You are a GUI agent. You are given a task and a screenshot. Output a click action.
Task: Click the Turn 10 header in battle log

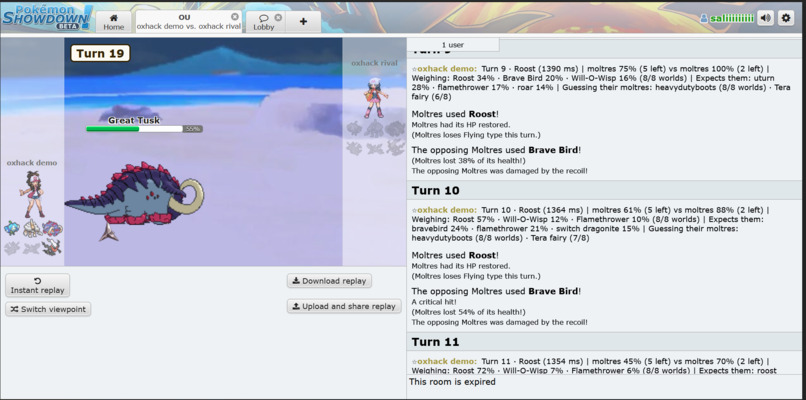tap(435, 190)
